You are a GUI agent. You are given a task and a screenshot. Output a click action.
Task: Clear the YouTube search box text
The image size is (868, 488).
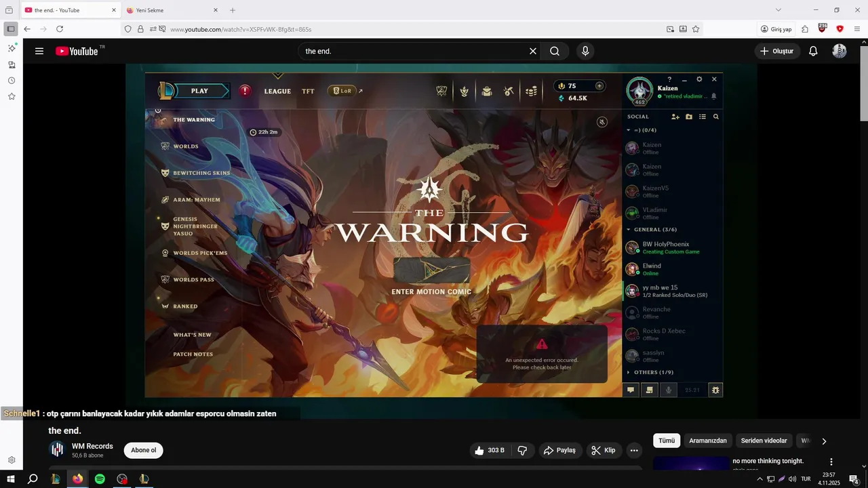click(x=533, y=51)
